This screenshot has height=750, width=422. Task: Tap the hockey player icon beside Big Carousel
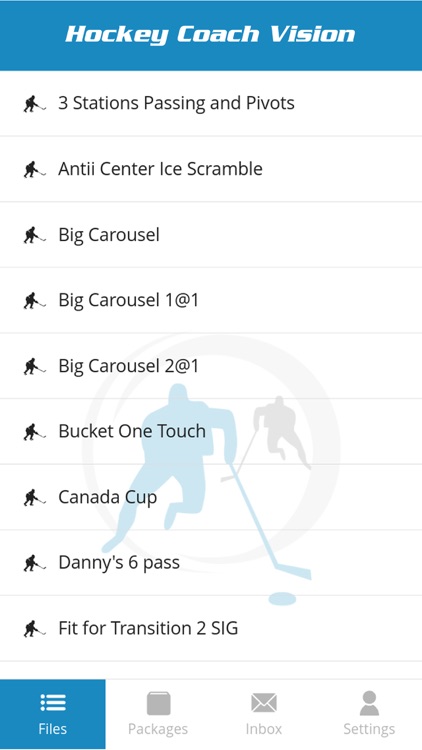pyautogui.click(x=35, y=235)
